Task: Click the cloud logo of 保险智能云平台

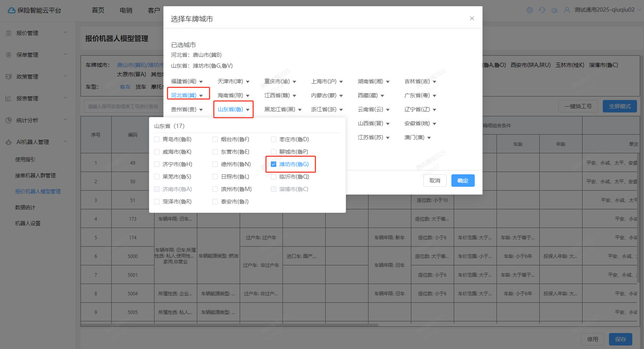Action: click(12, 11)
